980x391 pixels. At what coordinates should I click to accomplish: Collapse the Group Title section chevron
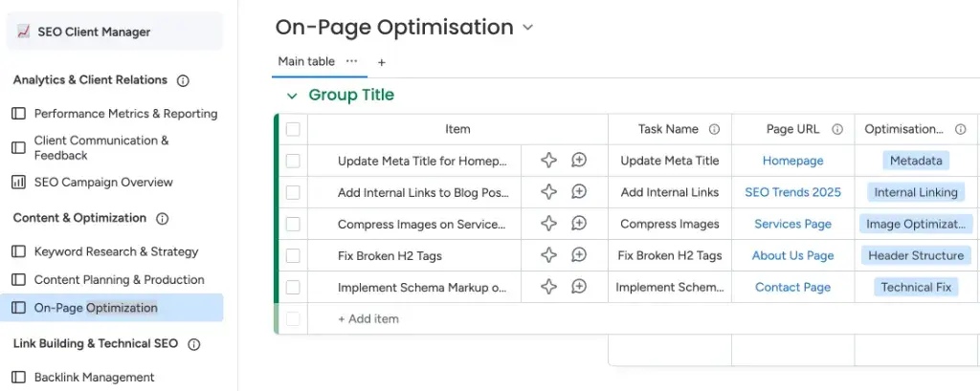tap(292, 96)
